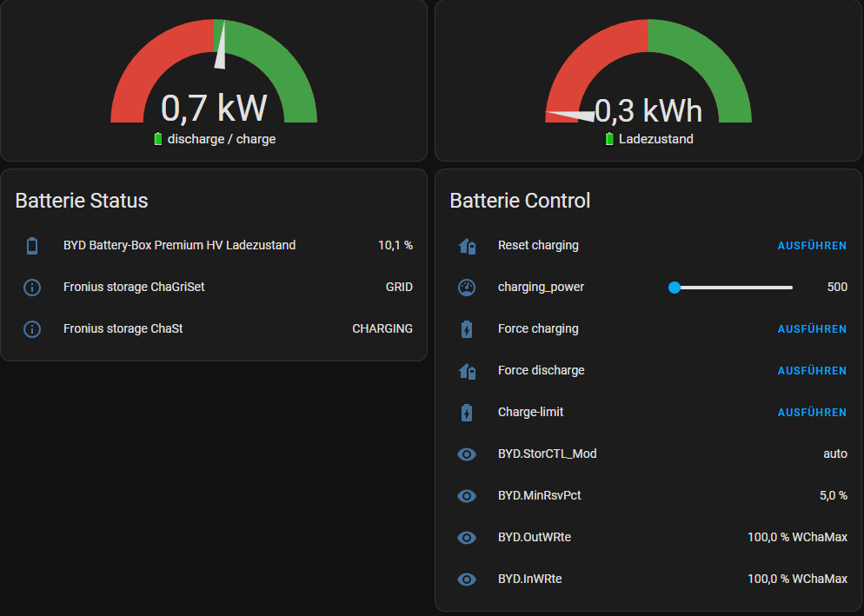Image resolution: width=864 pixels, height=616 pixels.
Task: Click the info icon next to Fronius storage ChaSt
Action: pos(32,329)
